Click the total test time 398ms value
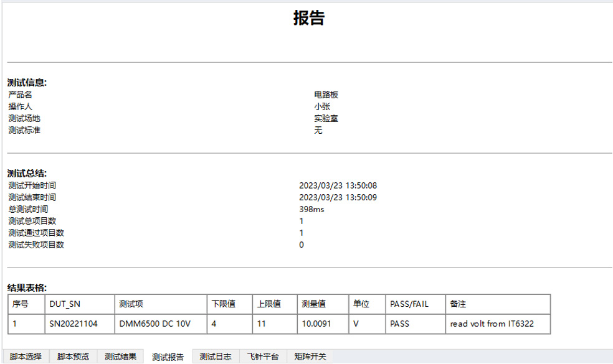613x364 pixels. click(x=311, y=209)
